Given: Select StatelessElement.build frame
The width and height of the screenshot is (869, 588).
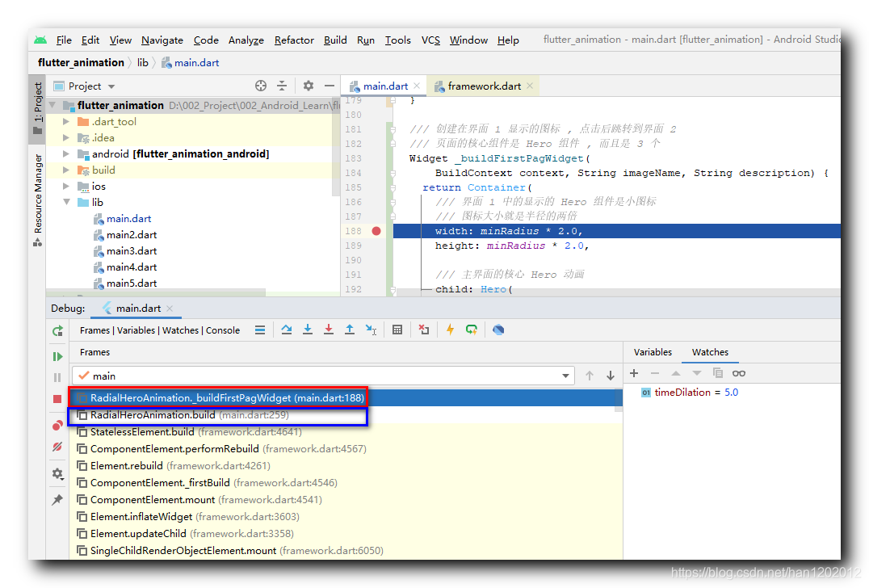Looking at the screenshot, I should tap(346, 432).
